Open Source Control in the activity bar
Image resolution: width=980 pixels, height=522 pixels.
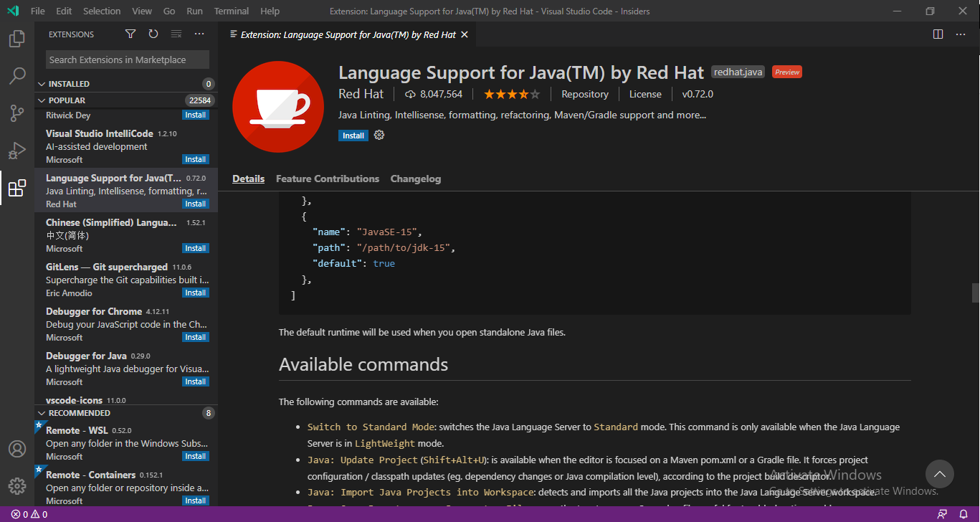click(17, 113)
